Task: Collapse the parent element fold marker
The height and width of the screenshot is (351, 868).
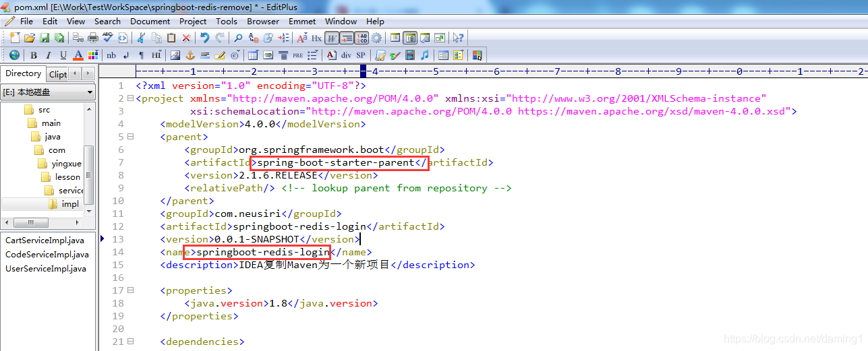Action: click(130, 137)
